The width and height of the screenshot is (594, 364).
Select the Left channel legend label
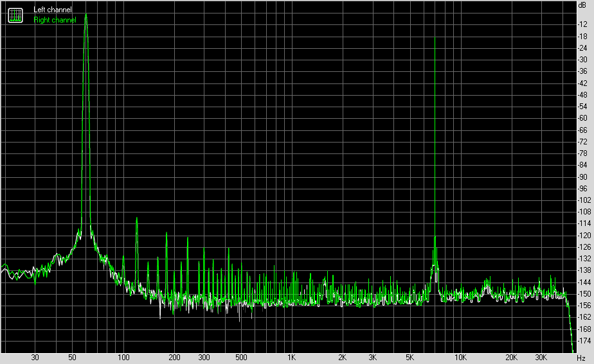pyautogui.click(x=52, y=10)
